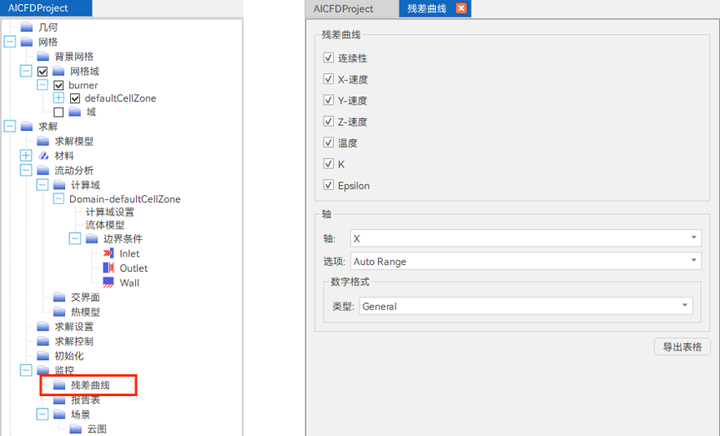
Task: Open the 选项 Auto Range dropdown
Action: [x=526, y=261]
